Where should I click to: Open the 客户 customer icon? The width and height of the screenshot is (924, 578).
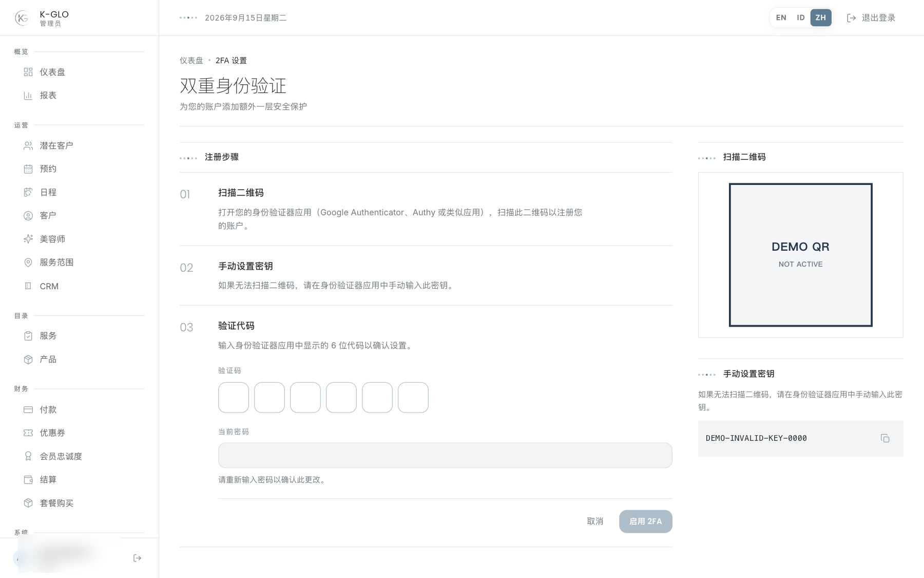tap(28, 216)
